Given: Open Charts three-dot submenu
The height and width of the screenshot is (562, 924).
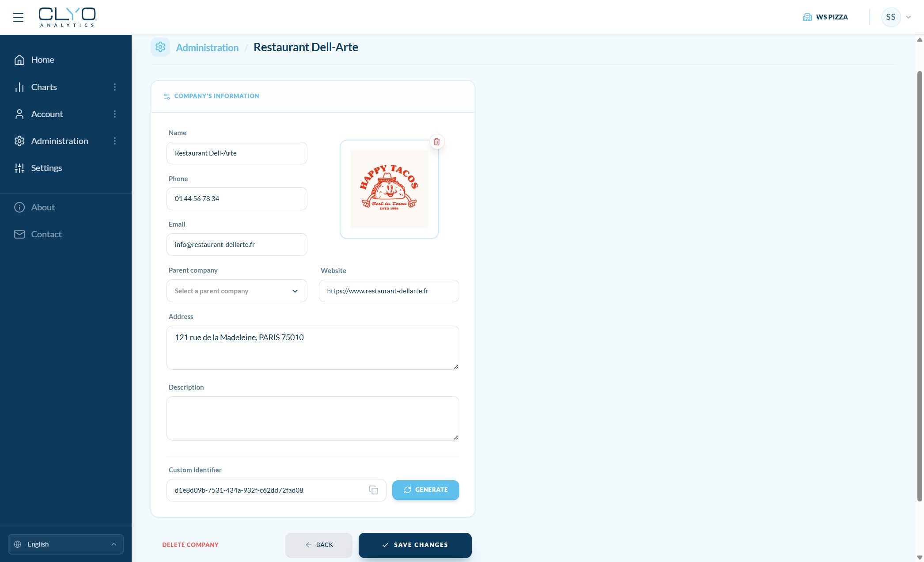Looking at the screenshot, I should pos(115,87).
